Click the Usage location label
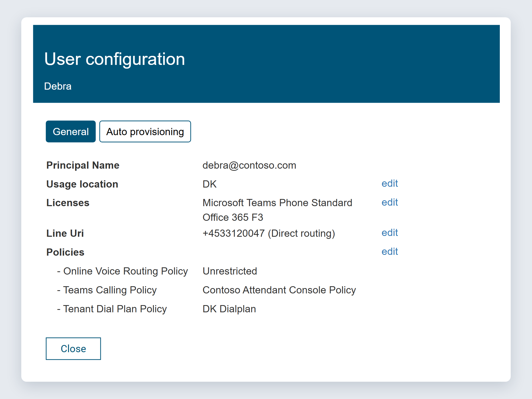Image resolution: width=532 pixels, height=399 pixels. coord(82,184)
